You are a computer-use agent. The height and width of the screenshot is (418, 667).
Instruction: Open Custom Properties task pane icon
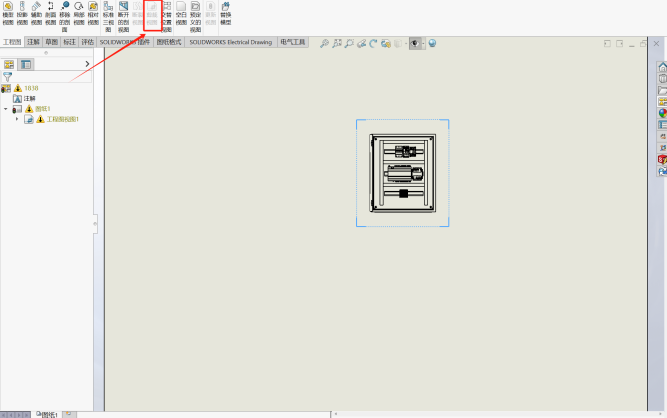[662, 125]
